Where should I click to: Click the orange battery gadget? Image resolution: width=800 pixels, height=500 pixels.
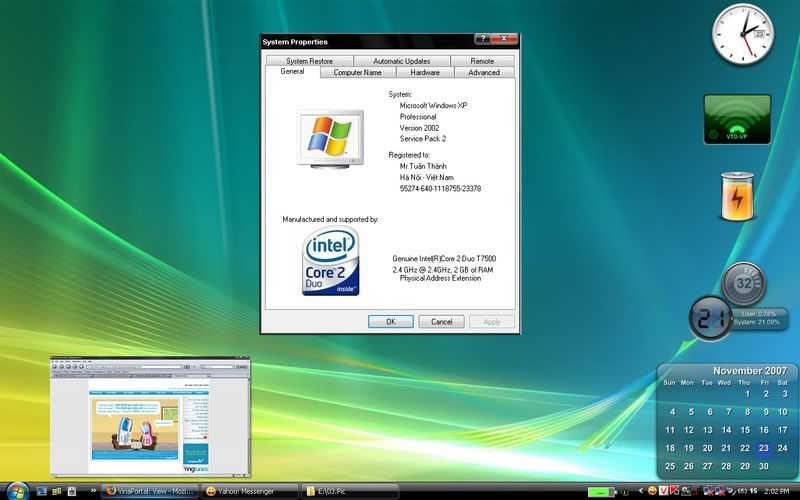pos(736,196)
